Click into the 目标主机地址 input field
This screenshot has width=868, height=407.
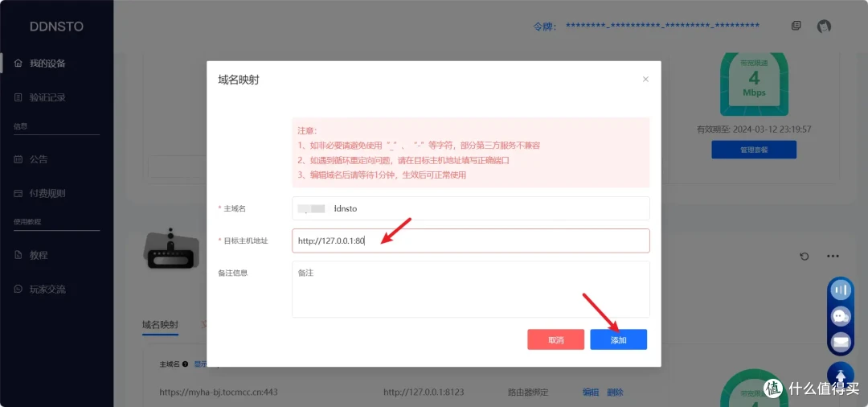tap(470, 240)
